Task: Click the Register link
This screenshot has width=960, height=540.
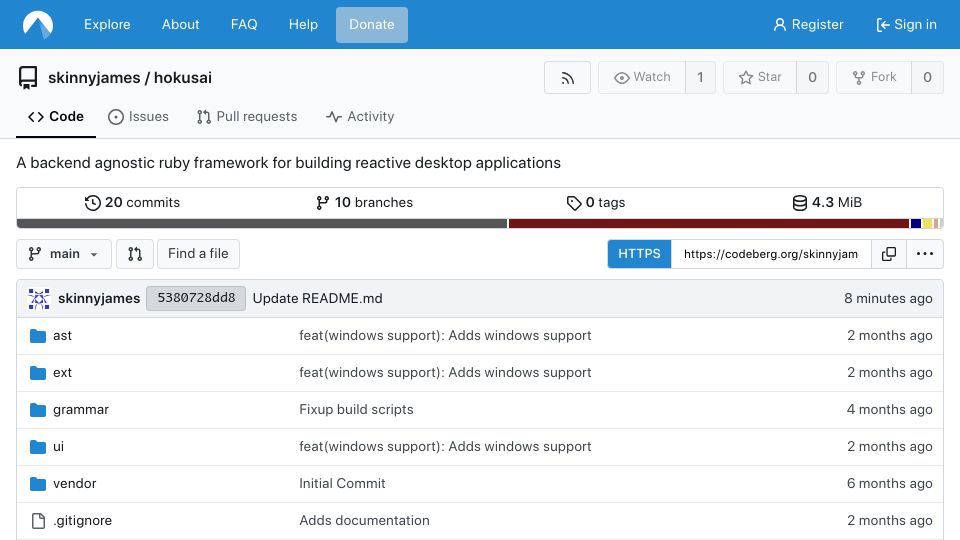Action: (808, 24)
